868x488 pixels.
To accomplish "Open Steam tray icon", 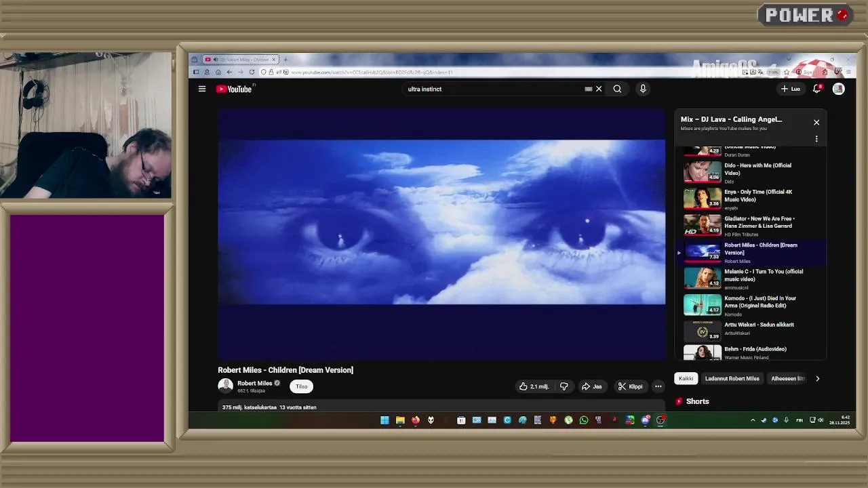I will click(x=764, y=420).
